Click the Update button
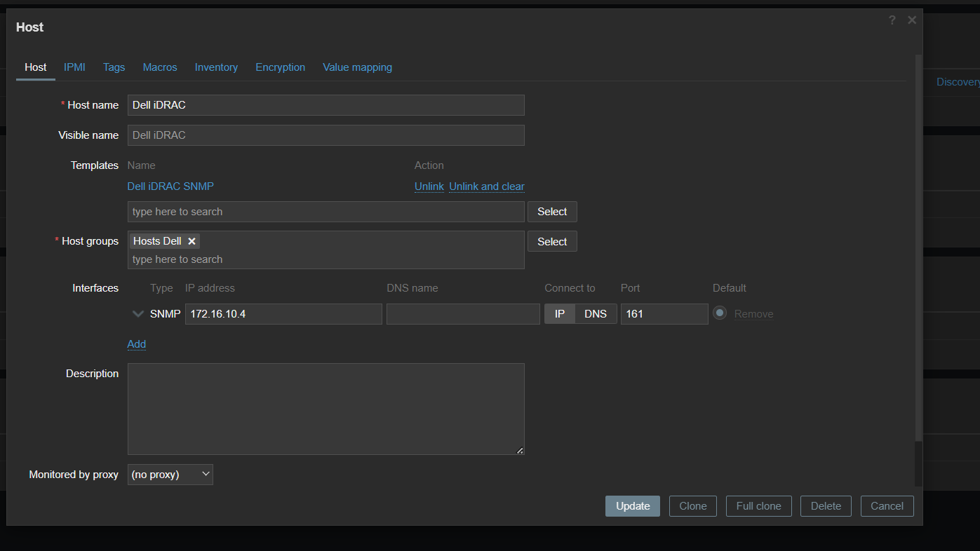 coord(632,506)
